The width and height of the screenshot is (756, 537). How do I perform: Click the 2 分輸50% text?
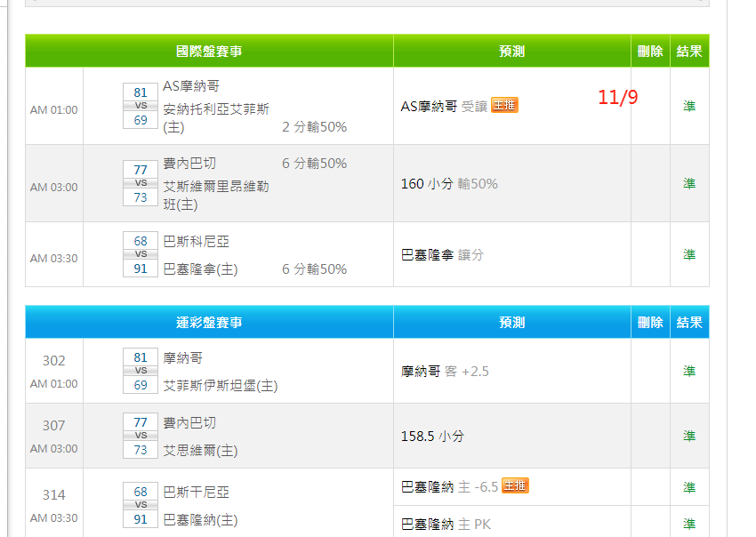click(314, 127)
